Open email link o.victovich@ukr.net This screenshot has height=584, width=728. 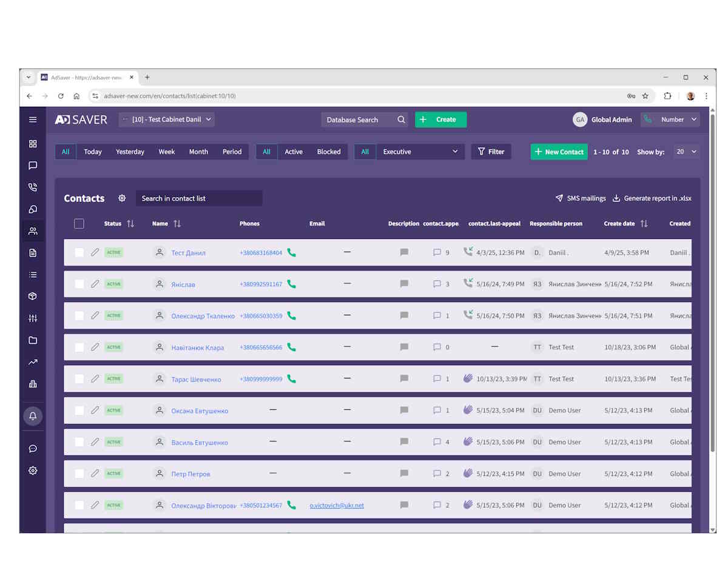click(337, 505)
